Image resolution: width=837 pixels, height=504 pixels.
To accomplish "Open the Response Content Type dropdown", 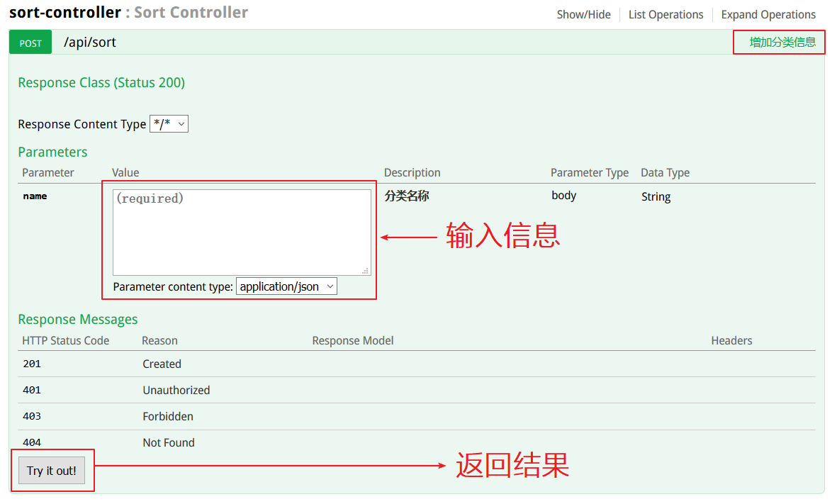I will [x=169, y=124].
